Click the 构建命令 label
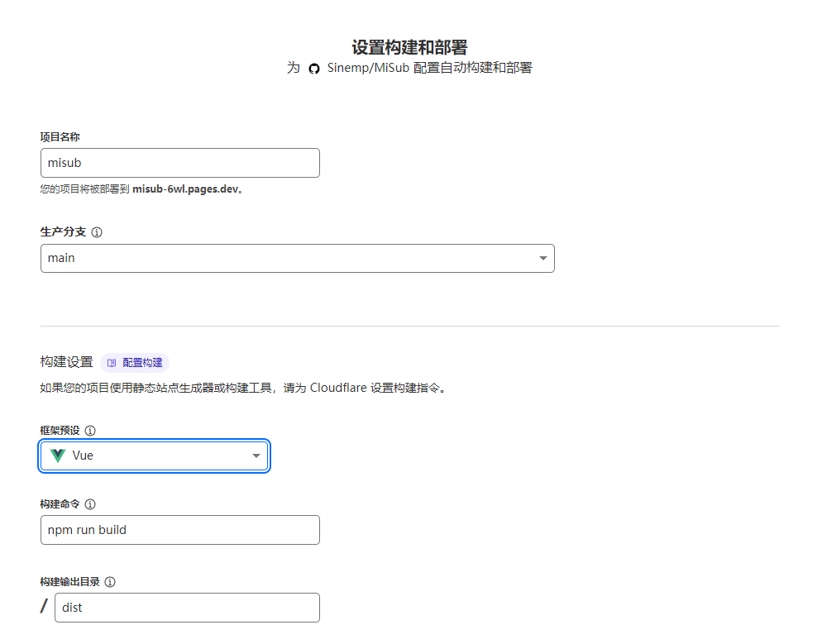The width and height of the screenshot is (822, 644). [60, 504]
